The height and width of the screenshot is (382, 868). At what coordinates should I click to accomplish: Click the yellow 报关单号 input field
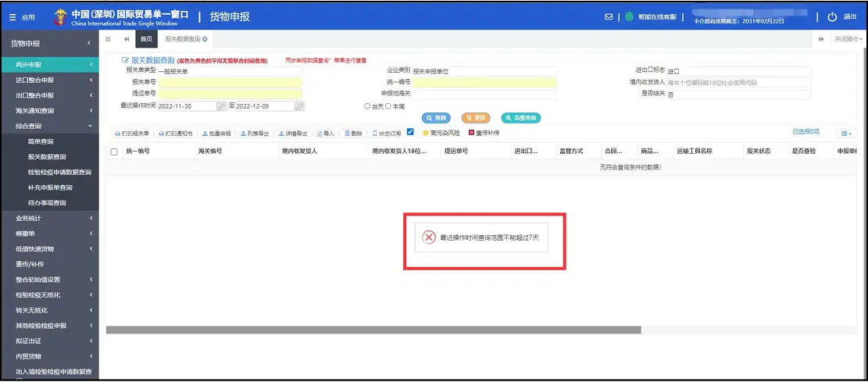(230, 83)
